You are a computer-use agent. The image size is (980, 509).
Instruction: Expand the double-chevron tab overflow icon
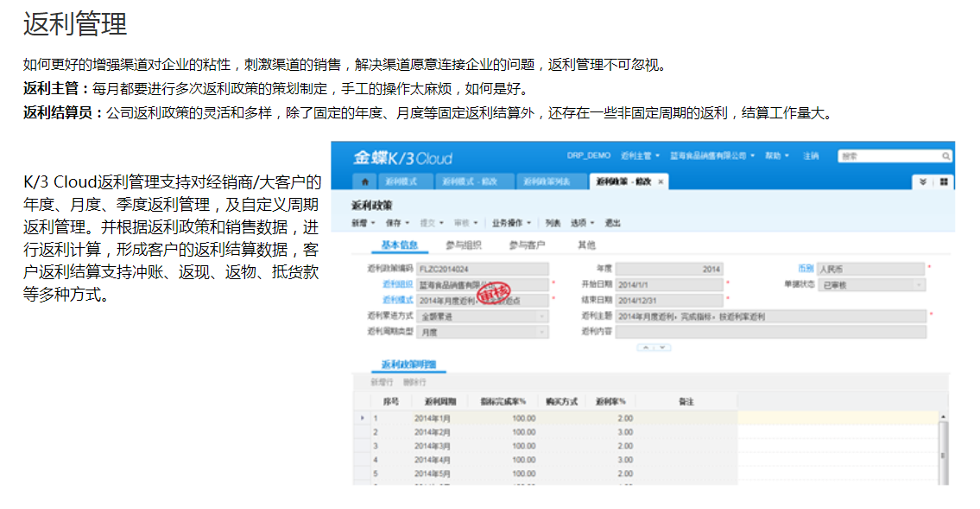coord(923,182)
